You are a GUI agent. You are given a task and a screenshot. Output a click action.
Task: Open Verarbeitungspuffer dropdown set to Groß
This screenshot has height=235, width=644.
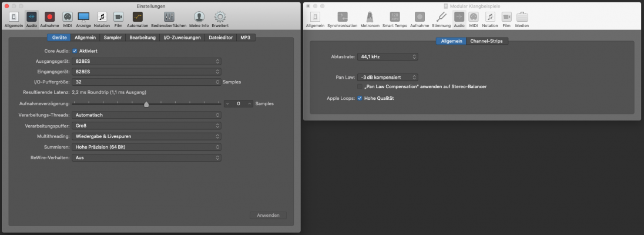pos(147,126)
